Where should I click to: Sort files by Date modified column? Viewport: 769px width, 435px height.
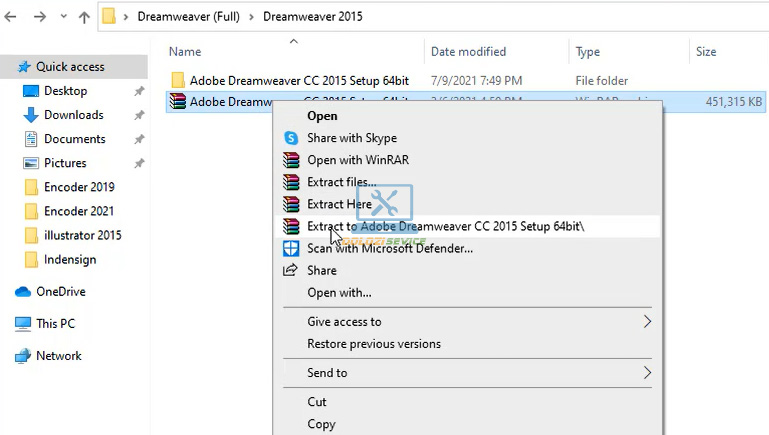click(468, 52)
